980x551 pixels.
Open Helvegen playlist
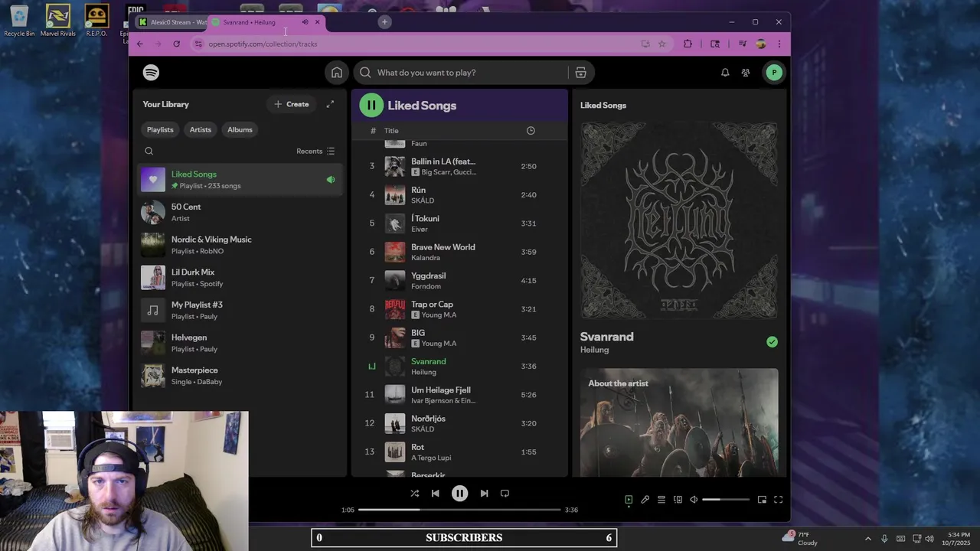tap(240, 343)
